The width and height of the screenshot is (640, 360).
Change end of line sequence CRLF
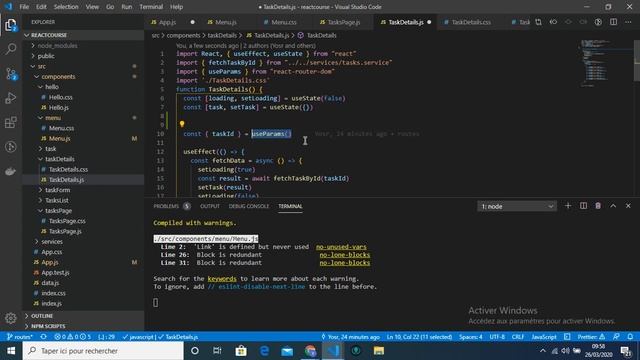click(x=518, y=337)
